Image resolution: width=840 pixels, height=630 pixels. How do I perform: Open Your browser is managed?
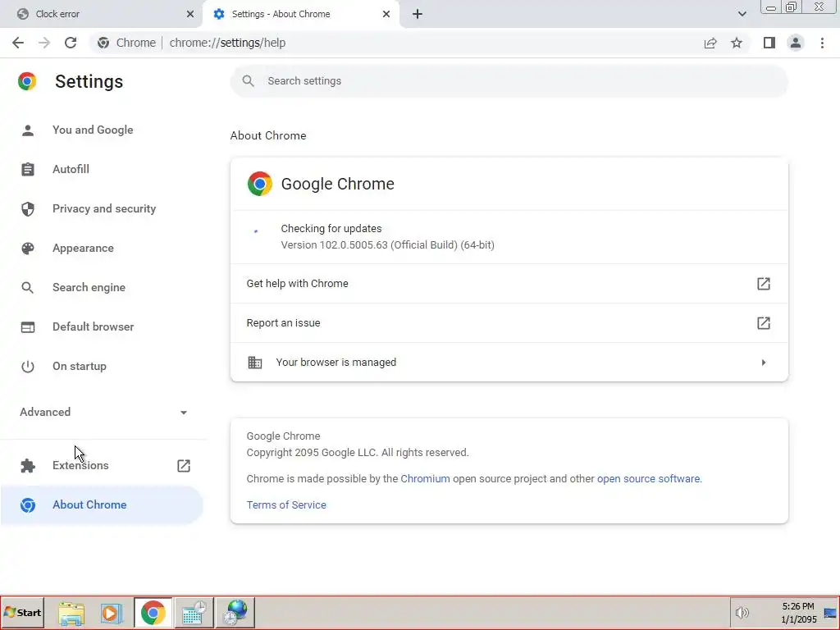509,362
